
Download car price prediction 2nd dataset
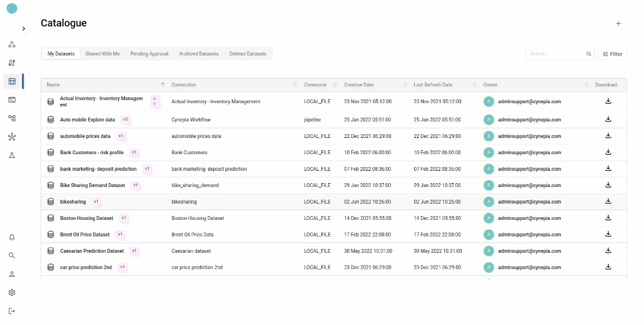[x=609, y=268]
